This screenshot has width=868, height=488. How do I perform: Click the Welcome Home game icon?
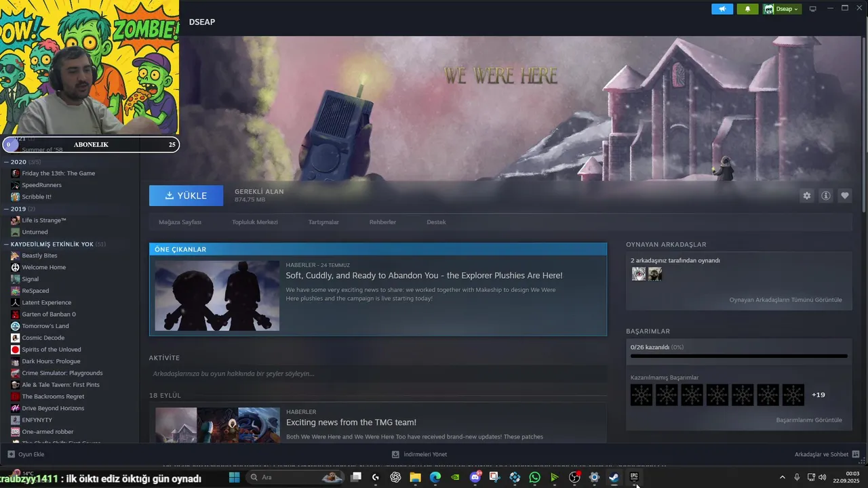[x=16, y=267]
